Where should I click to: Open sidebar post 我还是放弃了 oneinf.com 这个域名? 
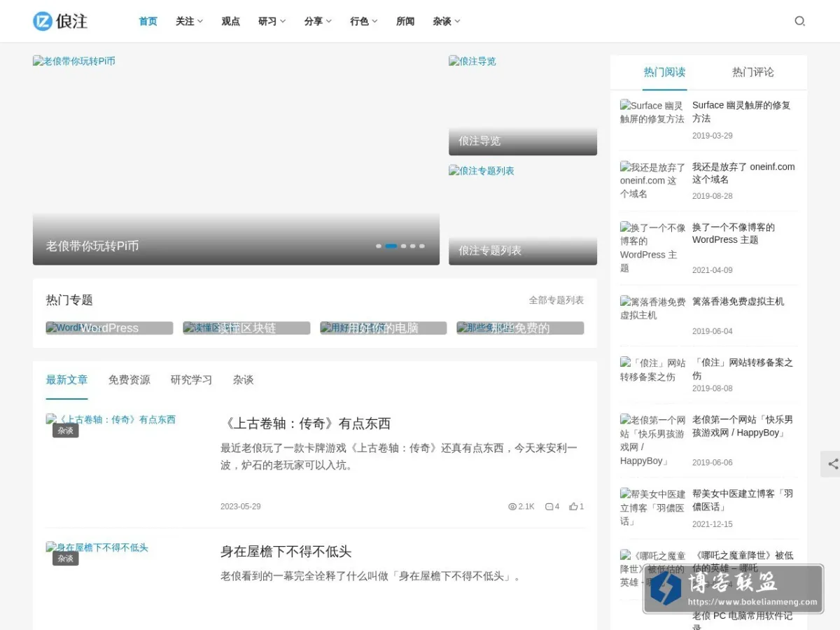click(743, 173)
